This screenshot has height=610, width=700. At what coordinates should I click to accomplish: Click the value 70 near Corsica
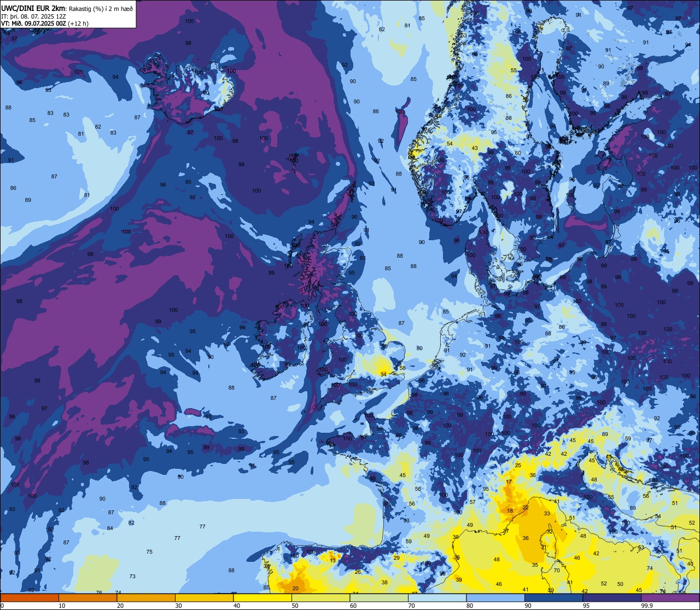[x=556, y=570]
